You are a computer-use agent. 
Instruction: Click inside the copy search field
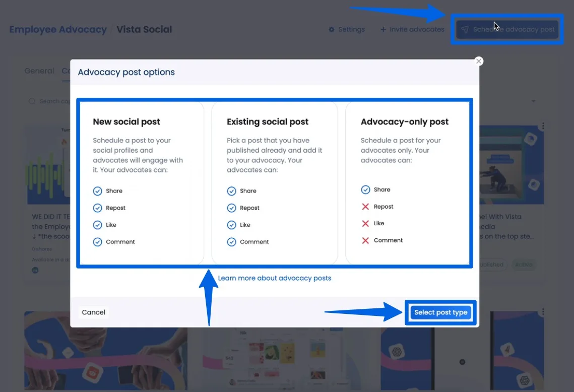(55, 101)
